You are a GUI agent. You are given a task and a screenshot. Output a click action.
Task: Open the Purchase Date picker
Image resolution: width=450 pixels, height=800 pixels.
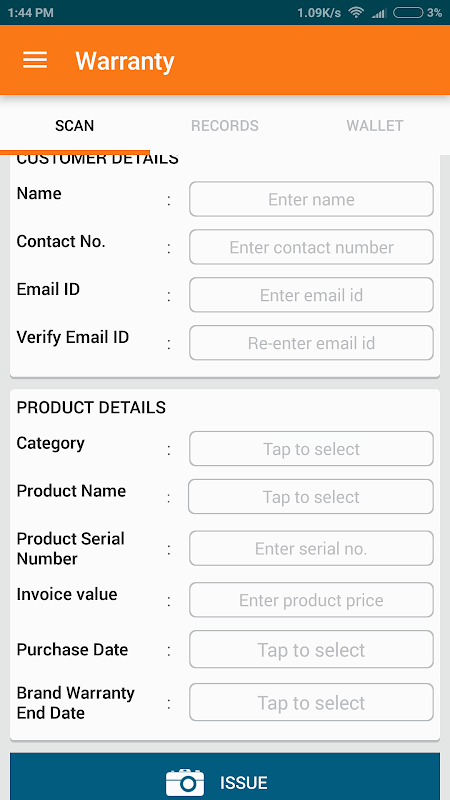(x=311, y=649)
